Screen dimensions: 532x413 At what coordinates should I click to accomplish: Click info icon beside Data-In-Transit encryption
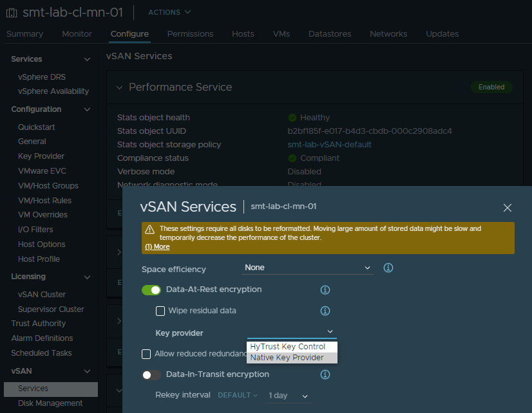click(x=325, y=374)
